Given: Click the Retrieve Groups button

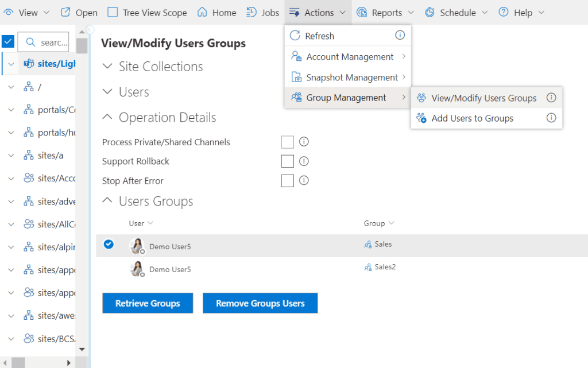Looking at the screenshot, I should [x=148, y=304].
